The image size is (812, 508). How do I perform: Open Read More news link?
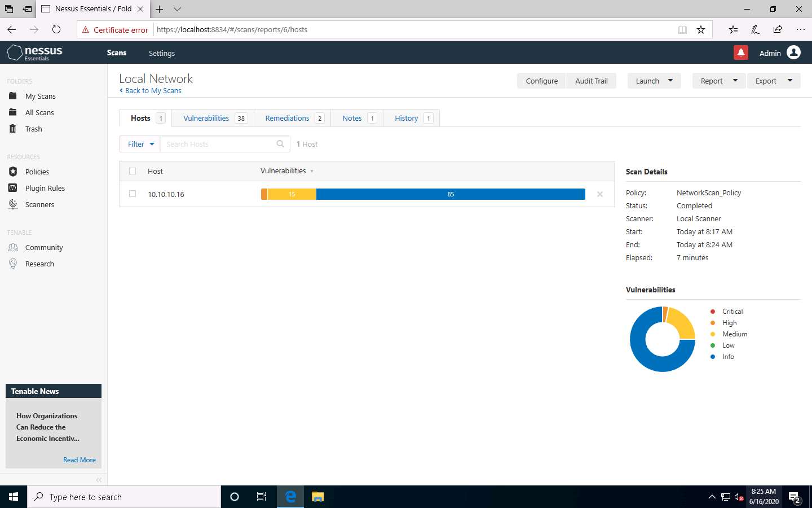point(80,460)
